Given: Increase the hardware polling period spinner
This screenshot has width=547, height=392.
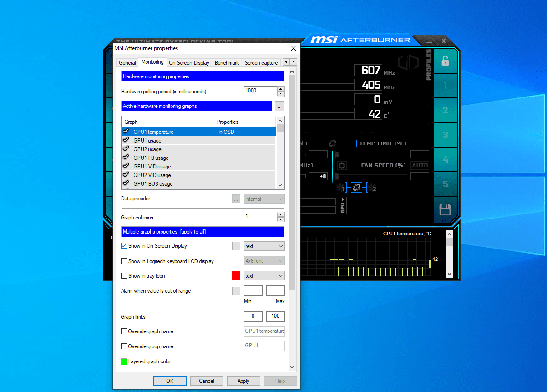Looking at the screenshot, I should tap(281, 89).
